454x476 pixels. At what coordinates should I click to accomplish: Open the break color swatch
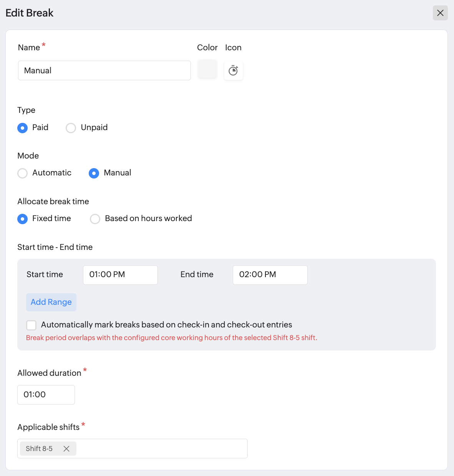(x=207, y=69)
